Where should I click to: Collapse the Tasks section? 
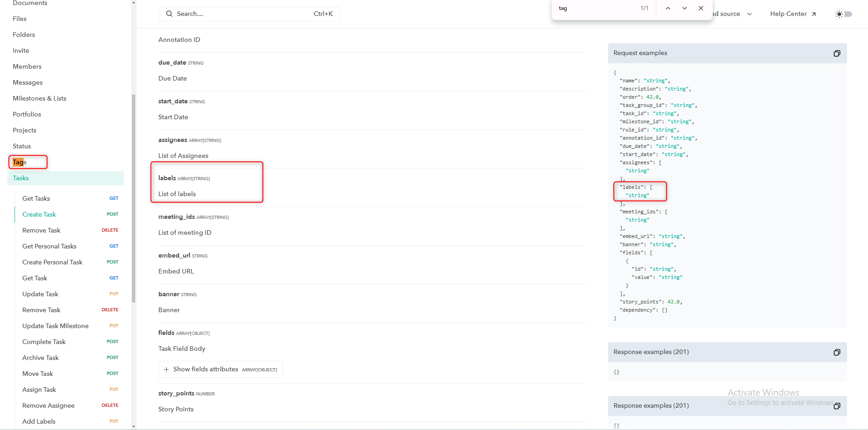coord(66,178)
